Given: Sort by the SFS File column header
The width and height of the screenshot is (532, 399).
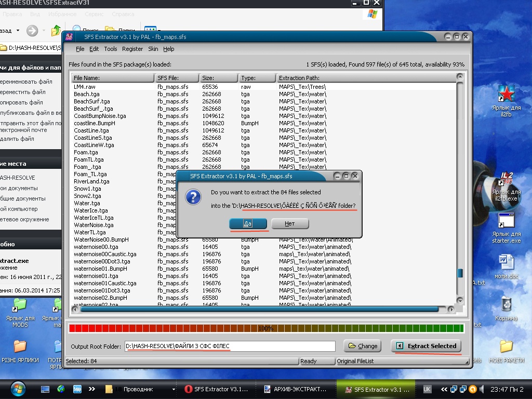Looking at the screenshot, I should [x=177, y=78].
